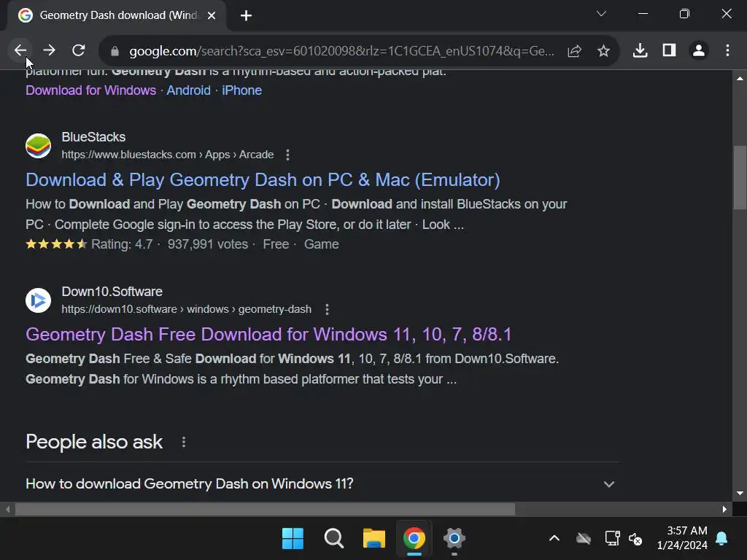The image size is (747, 560).
Task: Click the BlueStacks site favicon
Action: 38,146
